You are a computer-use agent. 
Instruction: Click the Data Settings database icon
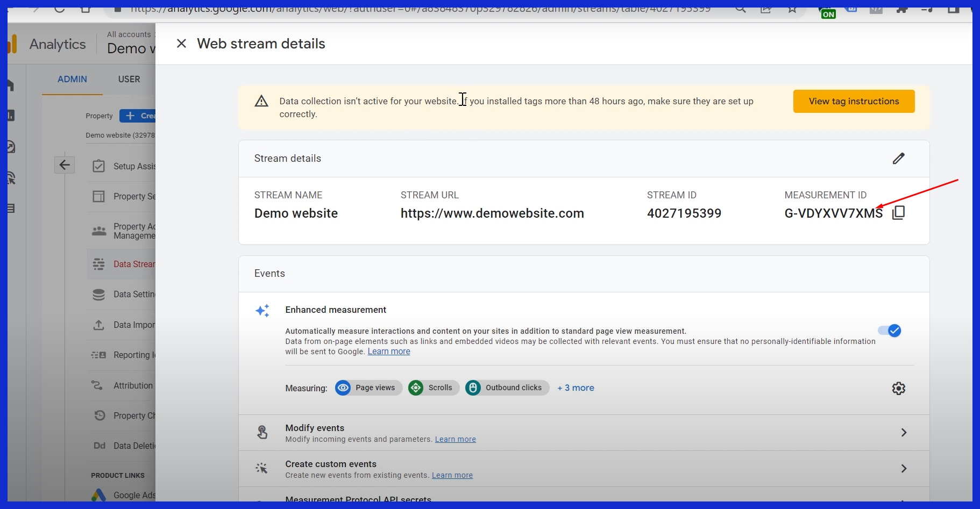point(98,295)
